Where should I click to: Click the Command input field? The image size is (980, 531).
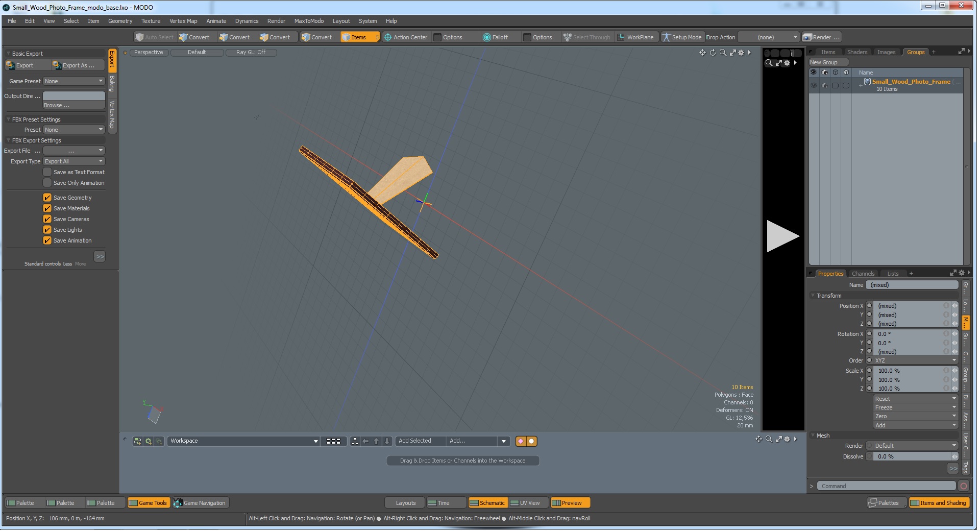pos(886,486)
